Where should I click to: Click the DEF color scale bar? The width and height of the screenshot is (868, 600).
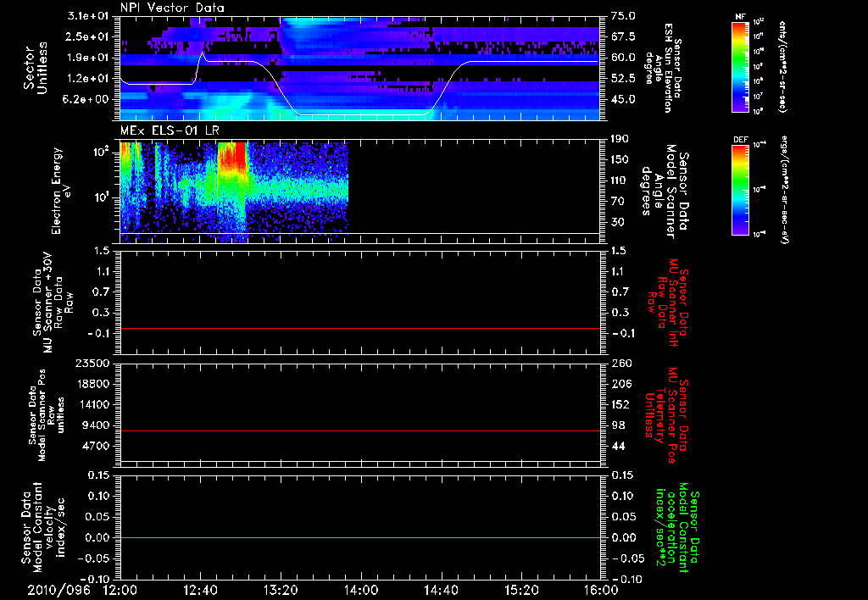(740, 190)
